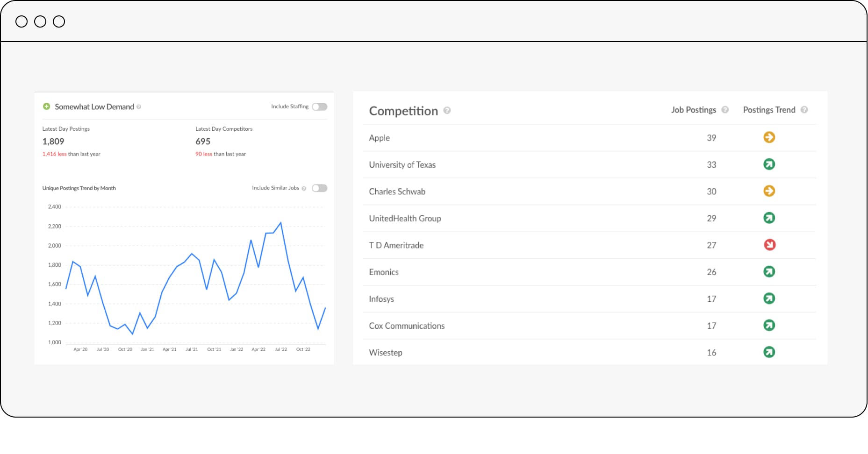Click the red '90 less' text
The height and width of the screenshot is (454, 868).
pos(204,154)
